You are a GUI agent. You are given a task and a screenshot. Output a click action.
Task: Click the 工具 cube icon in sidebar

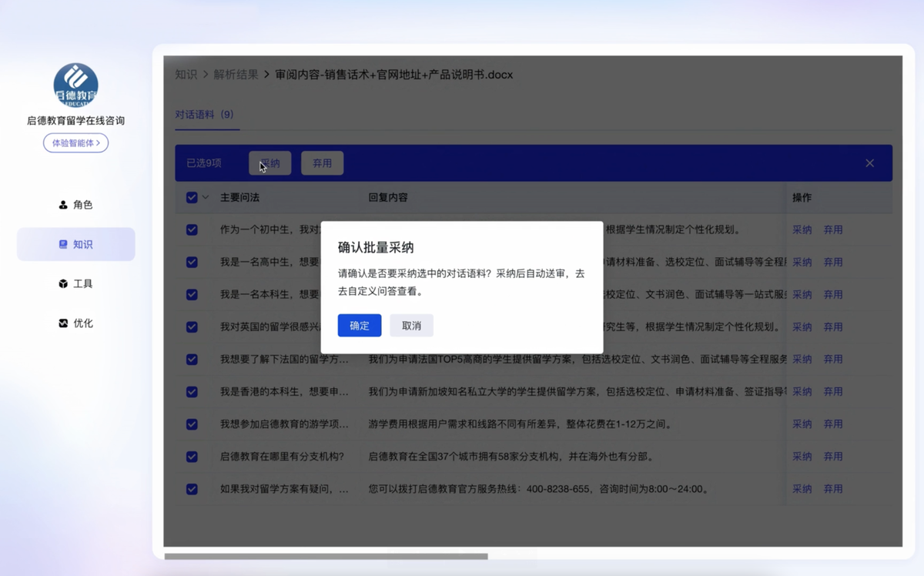tap(63, 283)
